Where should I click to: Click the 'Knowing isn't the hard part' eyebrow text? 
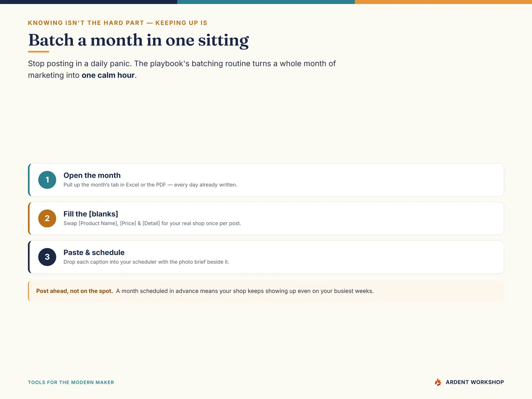[x=118, y=23]
